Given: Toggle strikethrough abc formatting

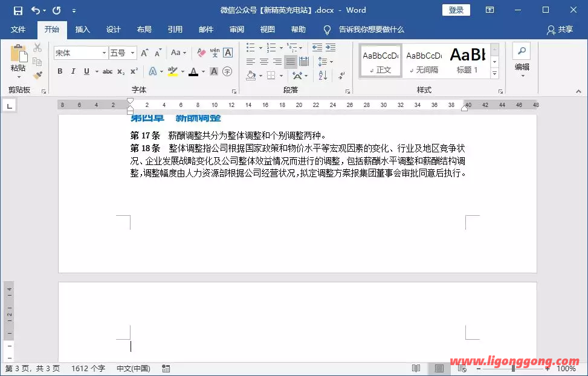Looking at the screenshot, I should pyautogui.click(x=107, y=71).
